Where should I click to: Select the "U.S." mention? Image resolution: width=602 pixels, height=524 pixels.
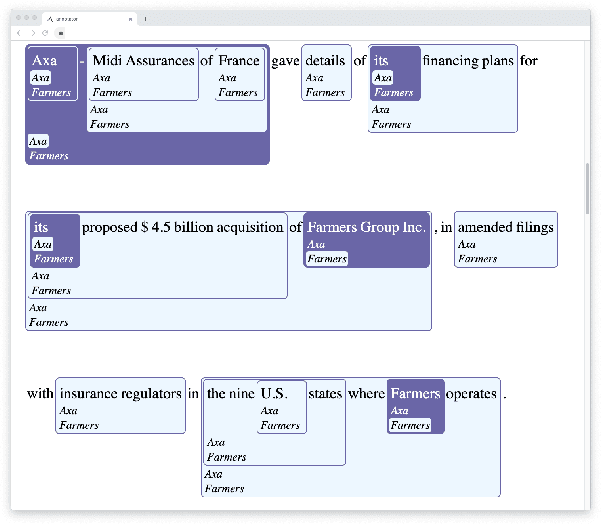(274, 394)
